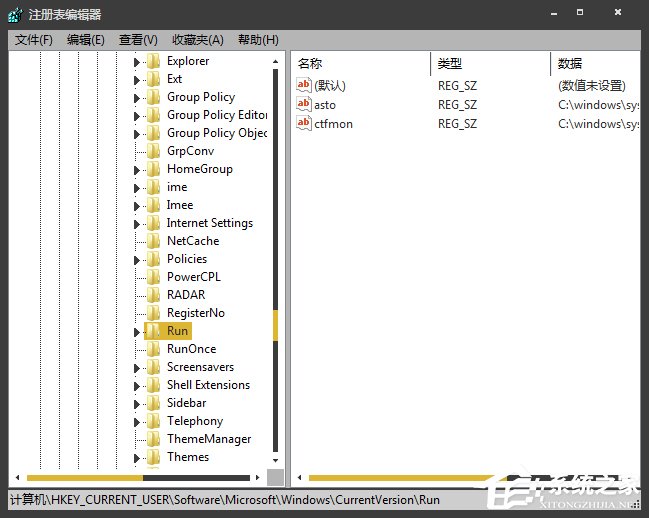Expand the Telephony key
The width and height of the screenshot is (649, 518).
[137, 422]
